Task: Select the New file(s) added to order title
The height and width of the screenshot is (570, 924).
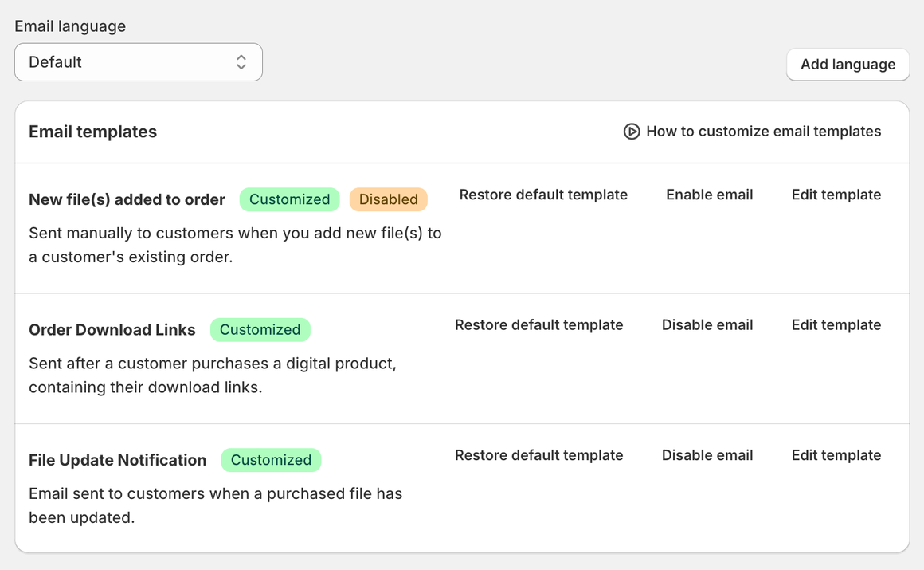Action: pos(127,199)
